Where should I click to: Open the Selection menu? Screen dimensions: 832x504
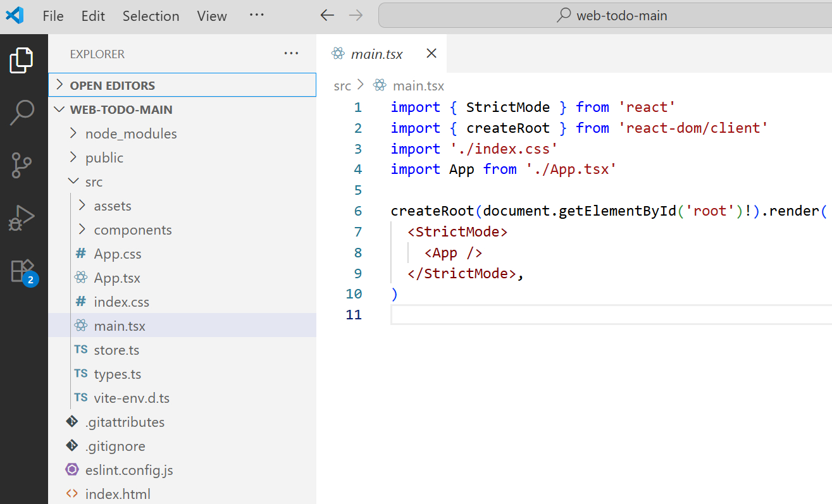coord(151,16)
